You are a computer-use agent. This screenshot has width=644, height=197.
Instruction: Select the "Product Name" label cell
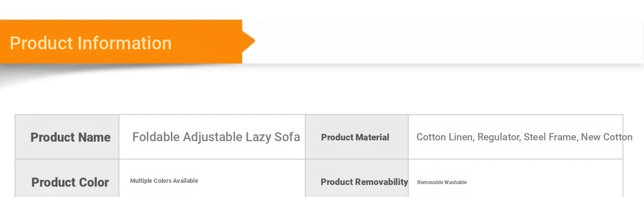[70, 137]
